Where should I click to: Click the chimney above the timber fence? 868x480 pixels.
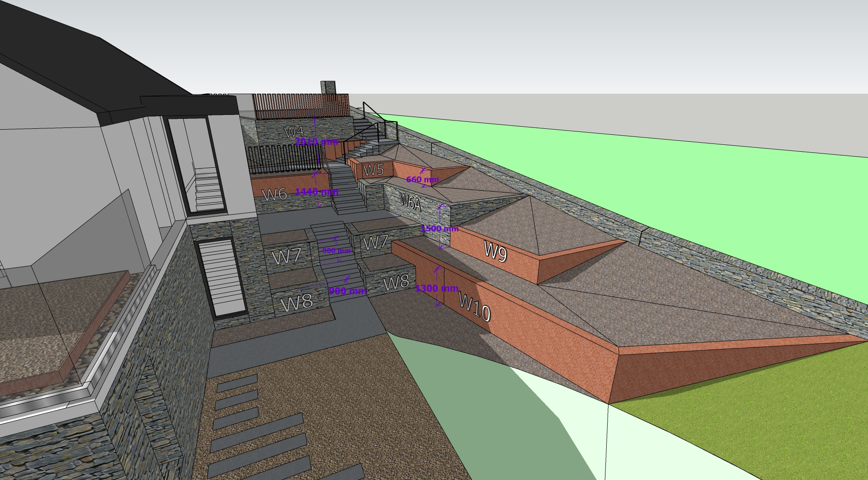tap(328, 87)
